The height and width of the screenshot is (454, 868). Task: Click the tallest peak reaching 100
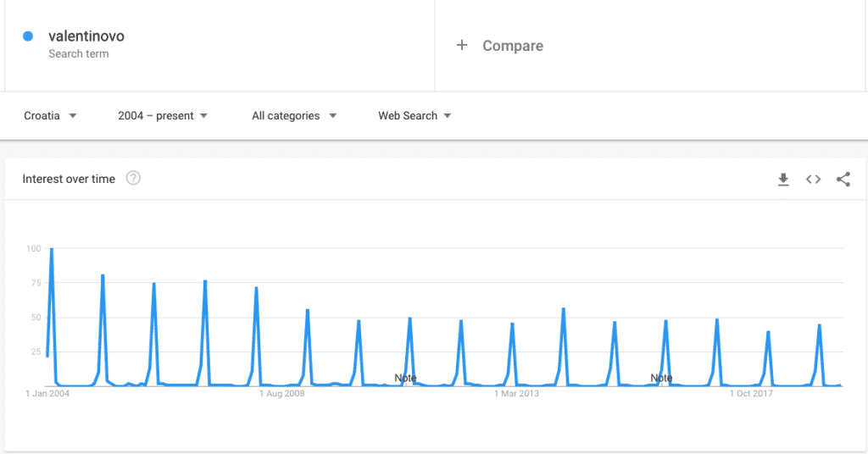pyautogui.click(x=52, y=250)
